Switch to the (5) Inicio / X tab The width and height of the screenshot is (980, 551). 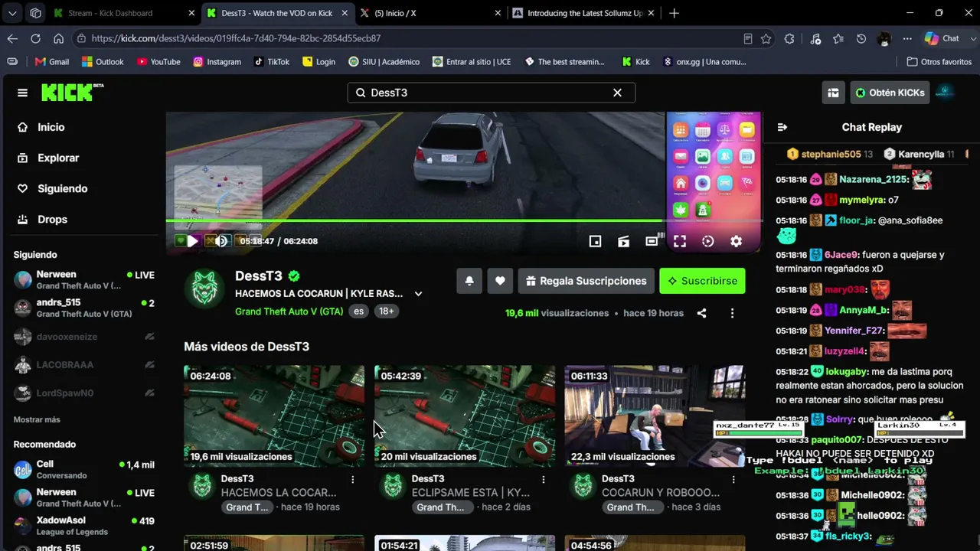coord(432,13)
